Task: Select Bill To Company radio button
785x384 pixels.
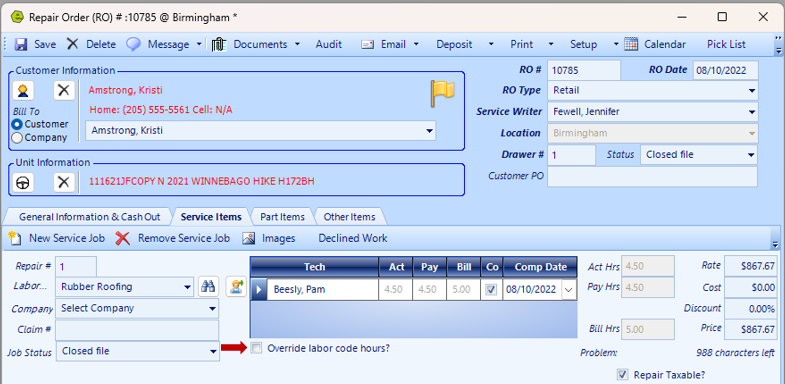Action: tap(17, 137)
